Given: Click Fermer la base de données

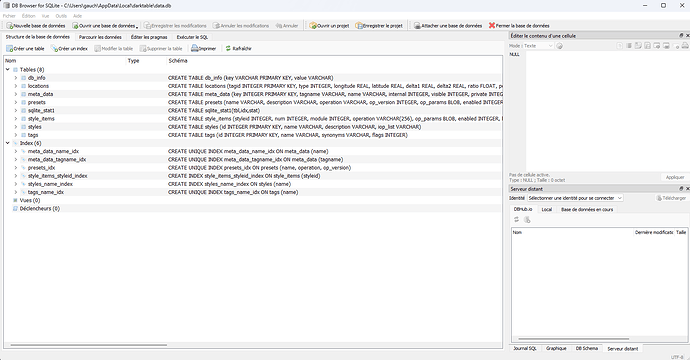Looking at the screenshot, I should (x=519, y=26).
